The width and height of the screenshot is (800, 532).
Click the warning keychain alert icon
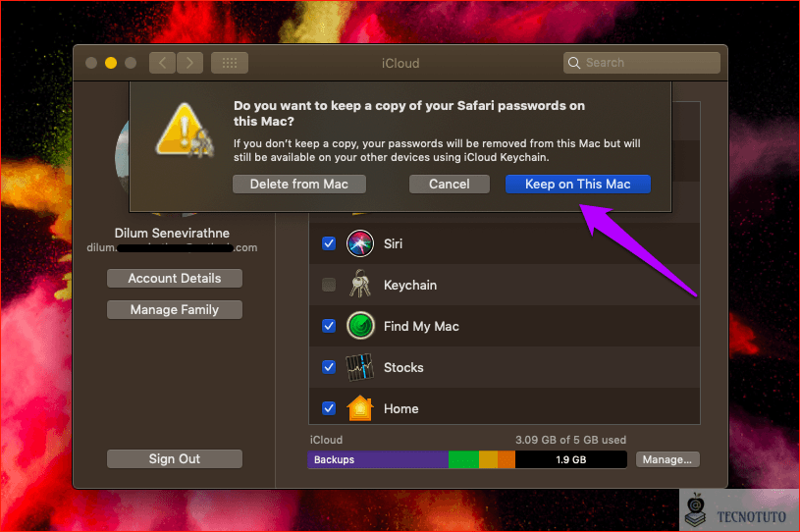[185, 131]
